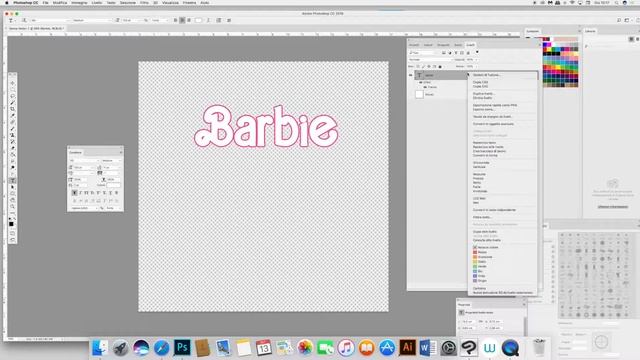Pick Rosso color label in context menu
Viewport: 640px width, 360px height.
coord(480,252)
